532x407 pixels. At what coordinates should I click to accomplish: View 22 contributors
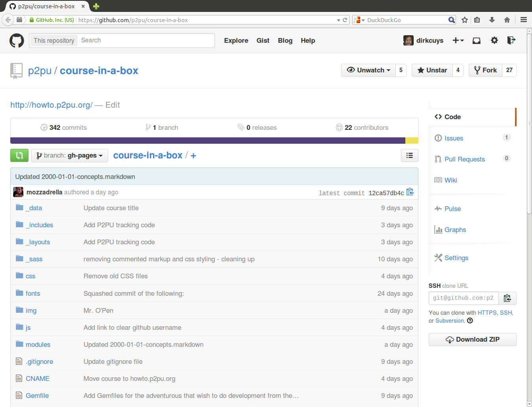click(x=362, y=127)
